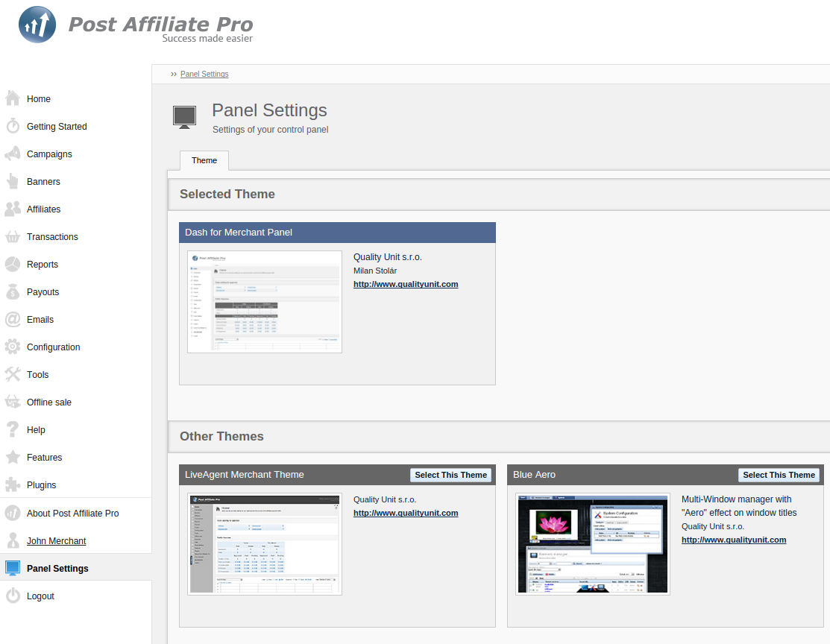Click the Panel Settings blue monitor icon

[x=13, y=568]
